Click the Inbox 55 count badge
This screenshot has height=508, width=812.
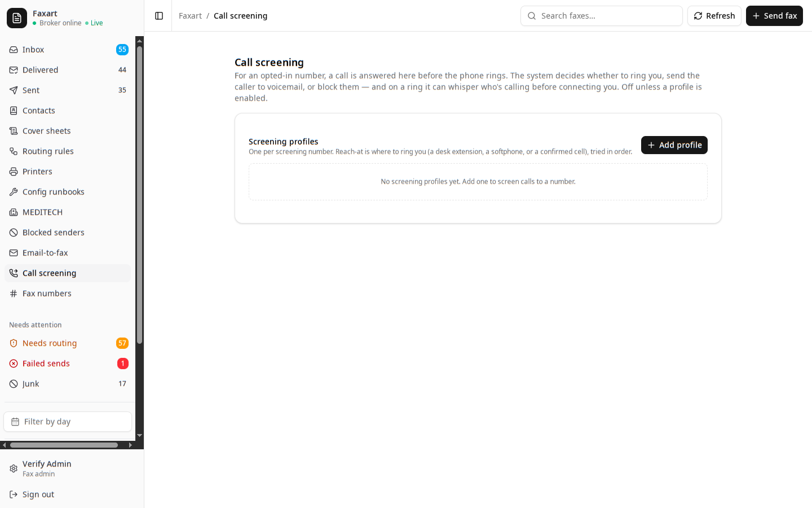(x=122, y=50)
